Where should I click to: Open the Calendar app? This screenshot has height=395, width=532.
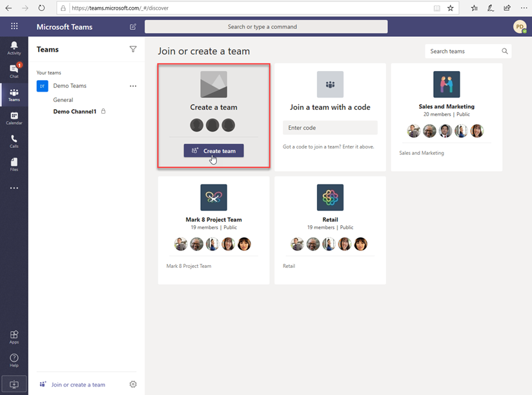click(x=14, y=118)
